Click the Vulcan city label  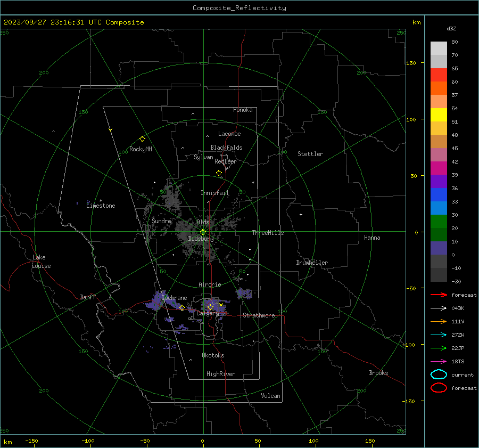click(x=271, y=396)
